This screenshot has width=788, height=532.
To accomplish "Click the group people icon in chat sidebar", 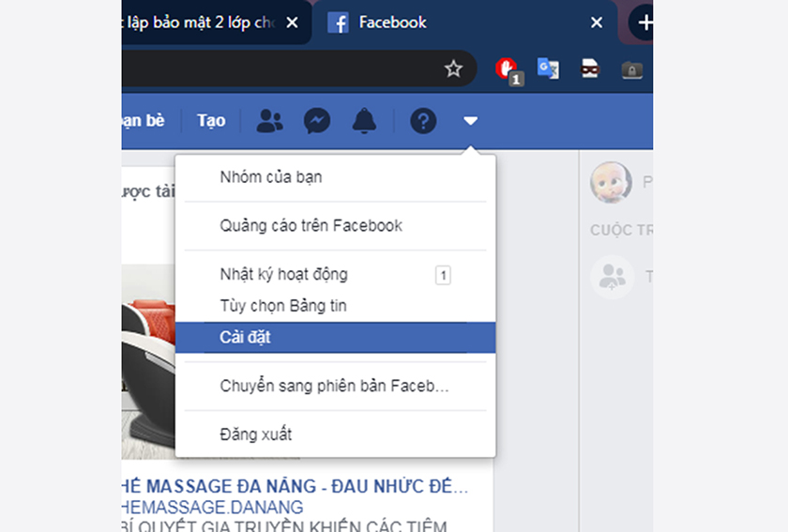I will point(612,277).
